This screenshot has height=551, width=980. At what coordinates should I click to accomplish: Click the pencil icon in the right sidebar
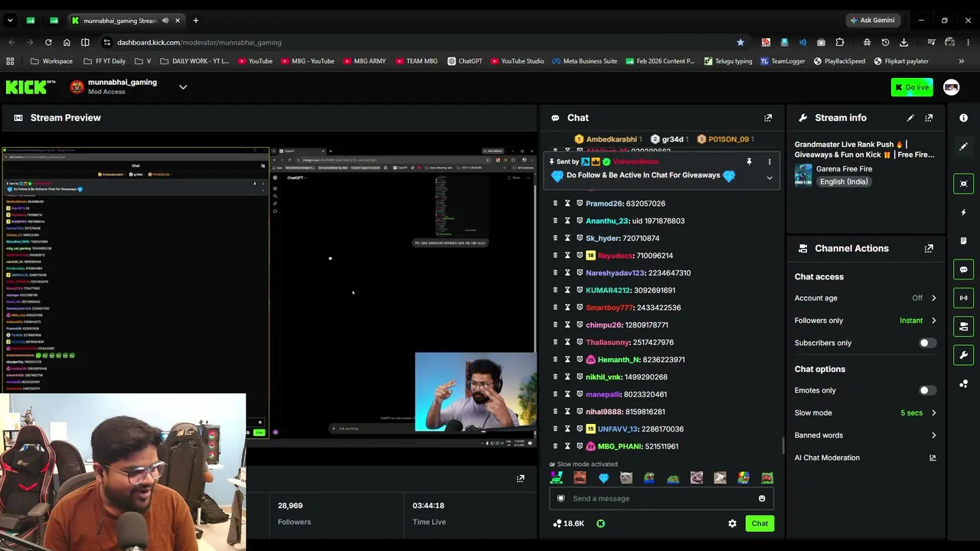964,146
